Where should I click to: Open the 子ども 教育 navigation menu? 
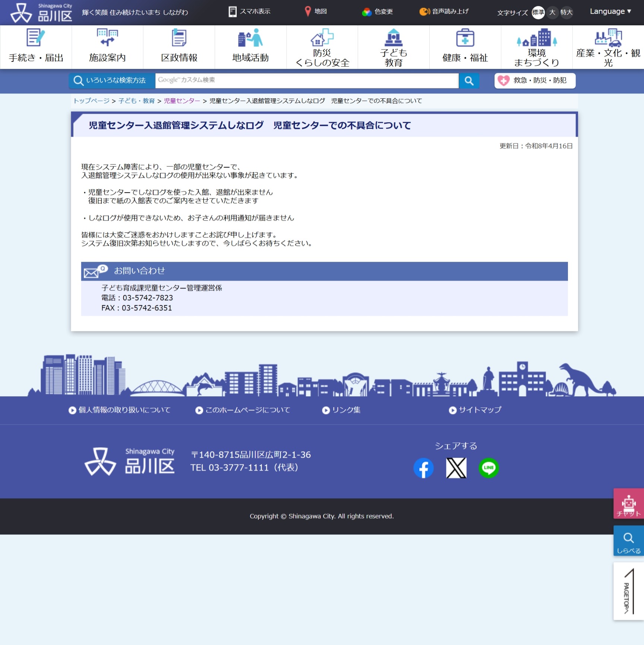pyautogui.click(x=394, y=47)
